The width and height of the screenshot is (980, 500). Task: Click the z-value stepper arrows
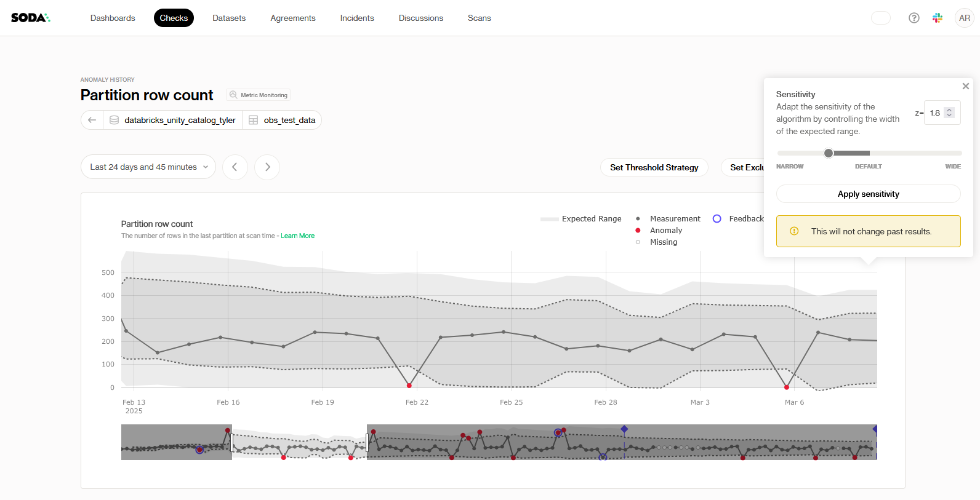(x=949, y=113)
